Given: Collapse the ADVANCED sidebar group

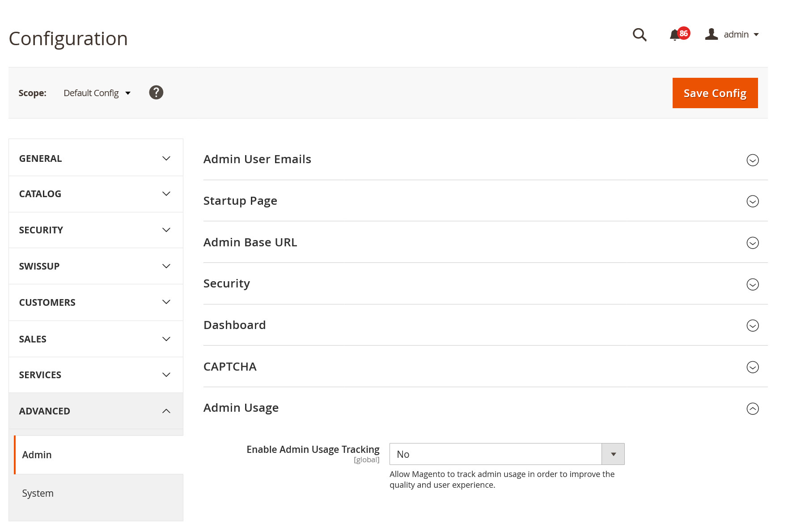Looking at the screenshot, I should (96, 411).
